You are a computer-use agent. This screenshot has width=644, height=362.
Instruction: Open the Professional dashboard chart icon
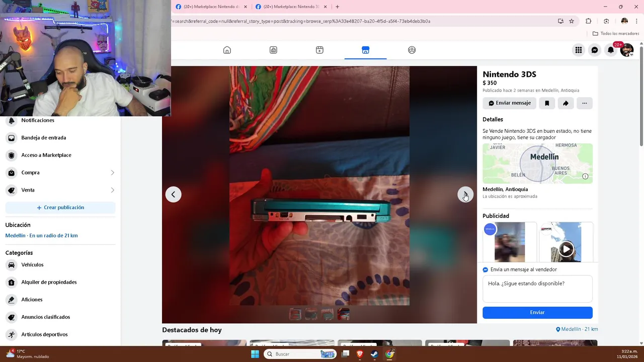click(x=273, y=50)
